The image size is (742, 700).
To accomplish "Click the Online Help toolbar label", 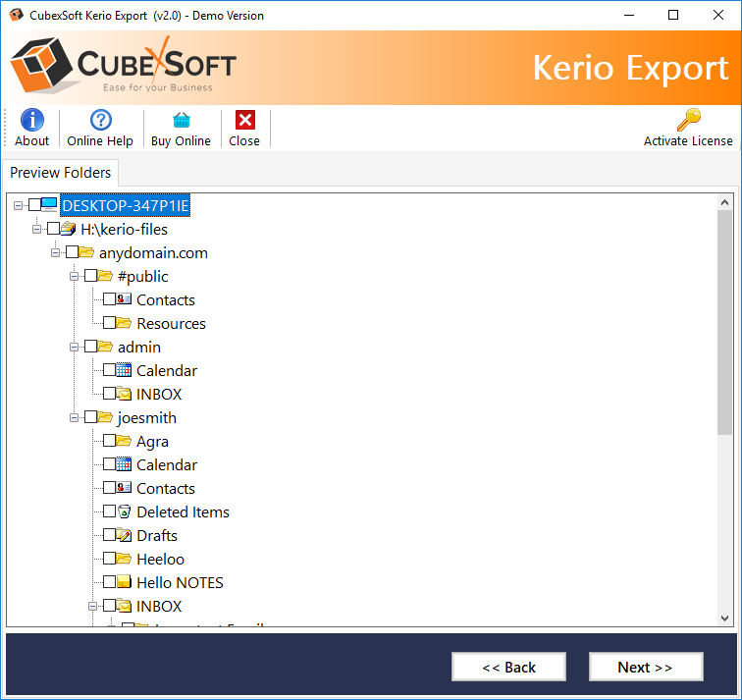I will pos(100,141).
